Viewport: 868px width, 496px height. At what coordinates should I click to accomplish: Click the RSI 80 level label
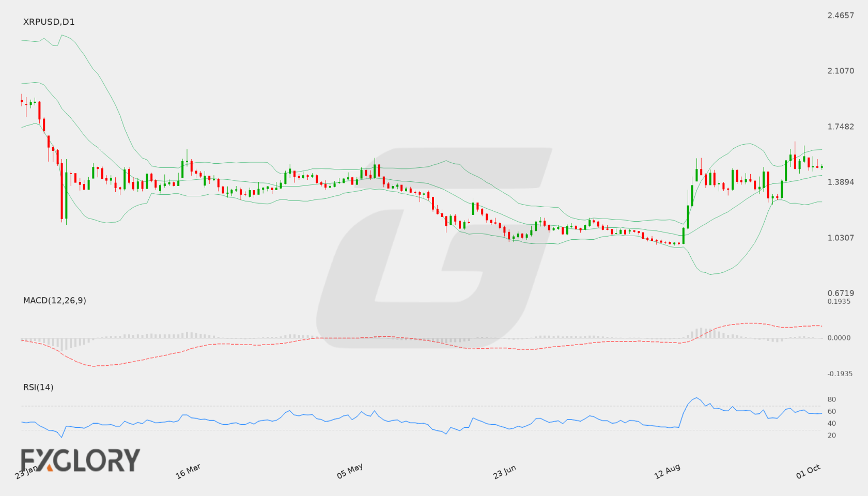tap(832, 399)
